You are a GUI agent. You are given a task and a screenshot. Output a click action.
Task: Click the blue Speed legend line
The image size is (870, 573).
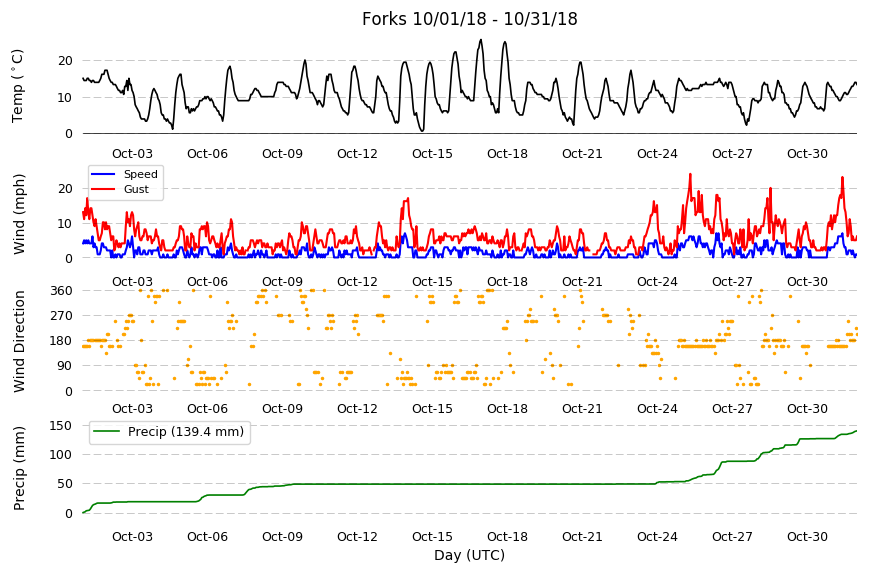point(103,174)
